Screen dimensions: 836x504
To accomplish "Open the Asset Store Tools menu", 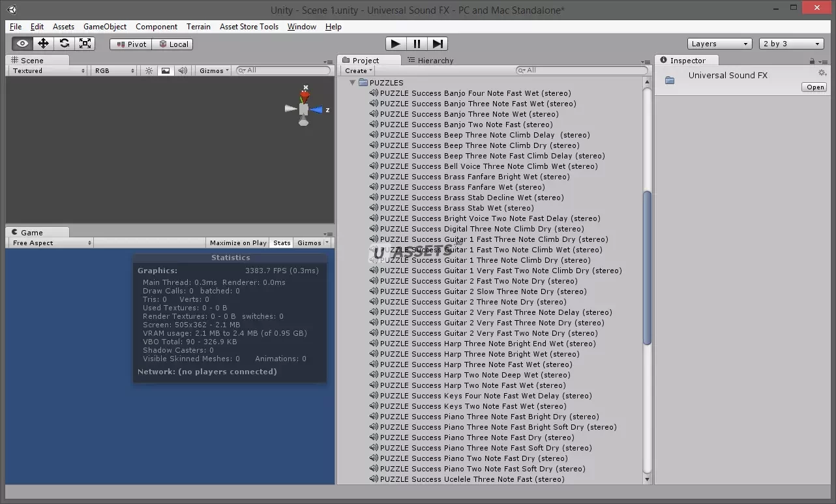I will click(x=248, y=27).
